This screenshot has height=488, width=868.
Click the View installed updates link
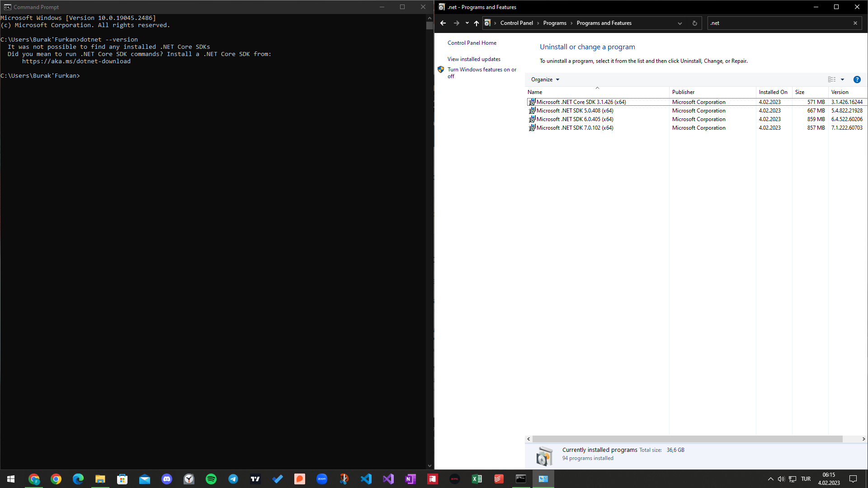(x=474, y=59)
